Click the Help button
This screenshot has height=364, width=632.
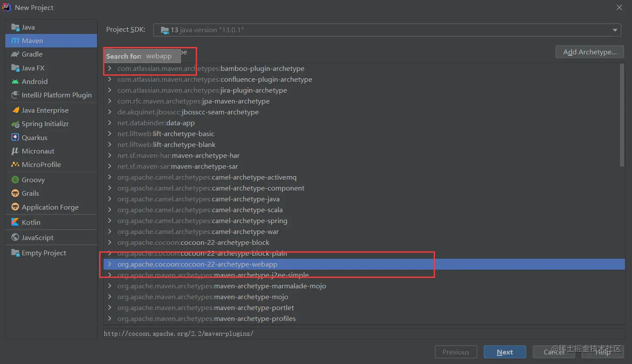click(603, 352)
